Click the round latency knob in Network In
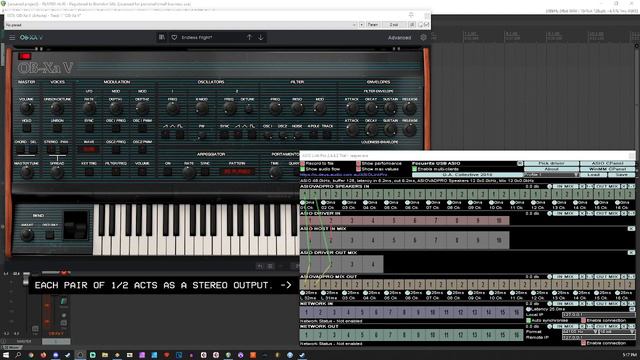 point(529,309)
